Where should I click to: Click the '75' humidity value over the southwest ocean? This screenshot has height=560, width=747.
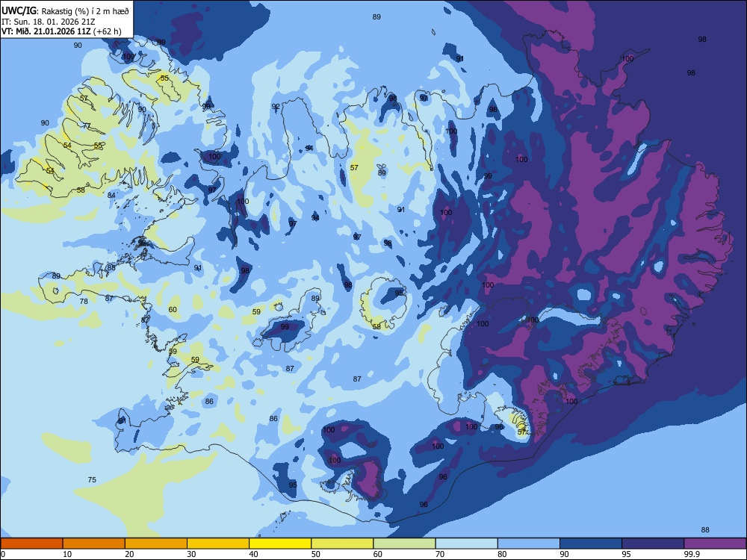point(92,479)
